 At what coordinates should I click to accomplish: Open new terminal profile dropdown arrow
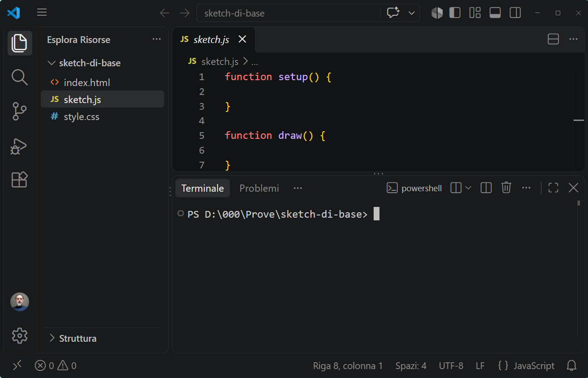469,188
